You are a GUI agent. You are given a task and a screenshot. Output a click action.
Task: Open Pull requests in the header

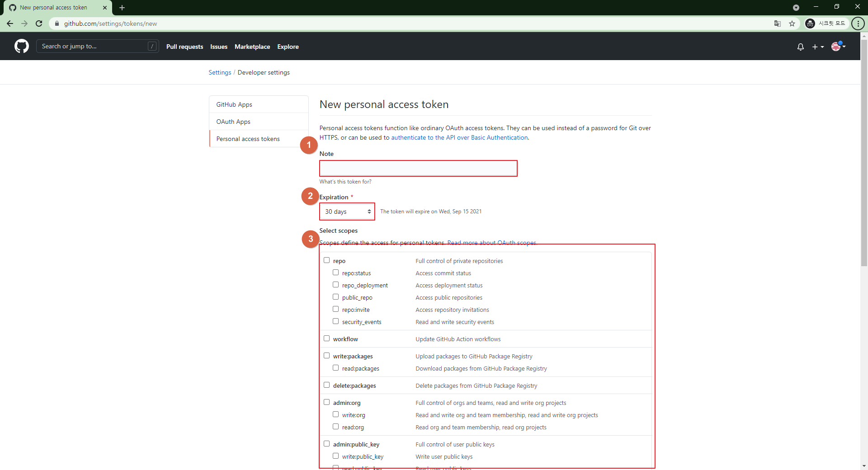pos(184,47)
